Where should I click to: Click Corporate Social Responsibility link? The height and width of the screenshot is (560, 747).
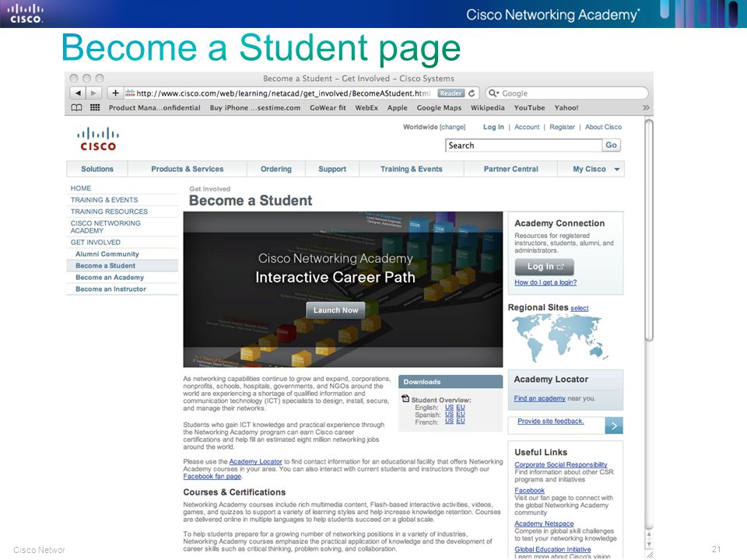point(561,464)
